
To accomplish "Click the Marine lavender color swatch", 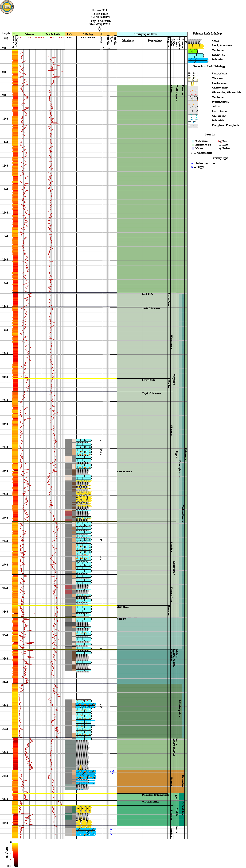I will click(x=193, y=148).
